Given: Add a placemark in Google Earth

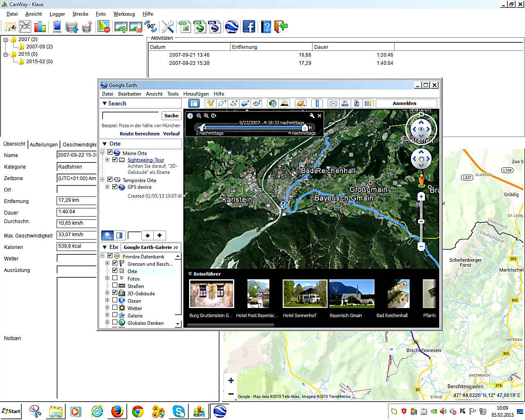Looking at the screenshot, I should [210, 103].
